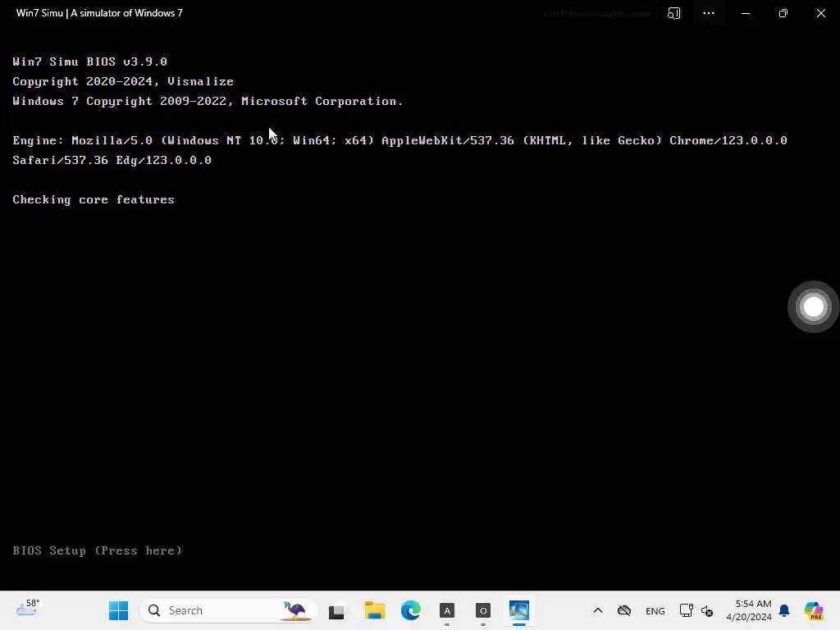Open Task View from the taskbar

[336, 610]
